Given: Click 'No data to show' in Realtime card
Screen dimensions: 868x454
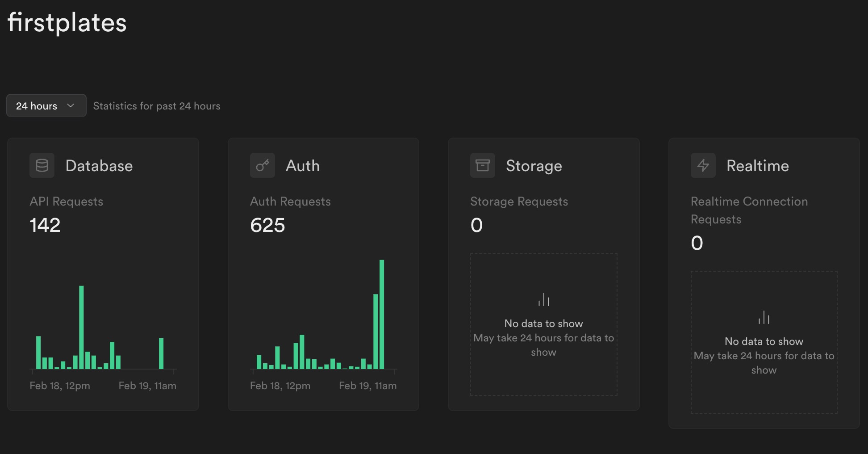Looking at the screenshot, I should (764, 341).
